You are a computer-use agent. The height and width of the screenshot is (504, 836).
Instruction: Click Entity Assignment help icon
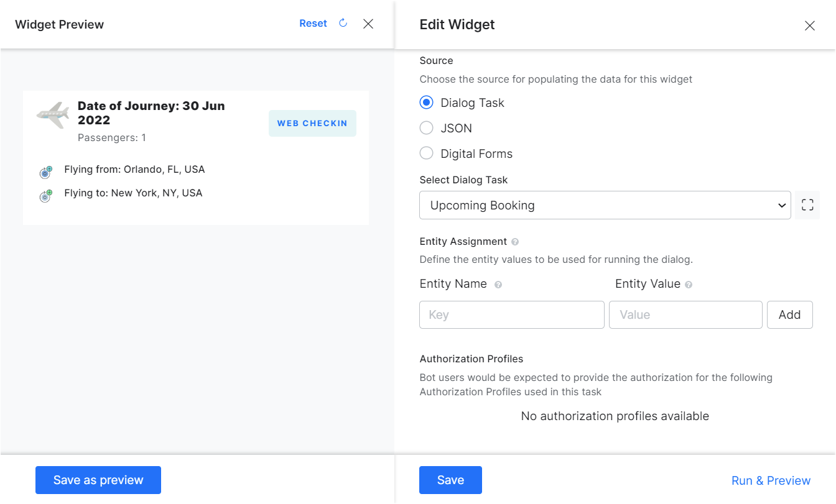pyautogui.click(x=515, y=242)
